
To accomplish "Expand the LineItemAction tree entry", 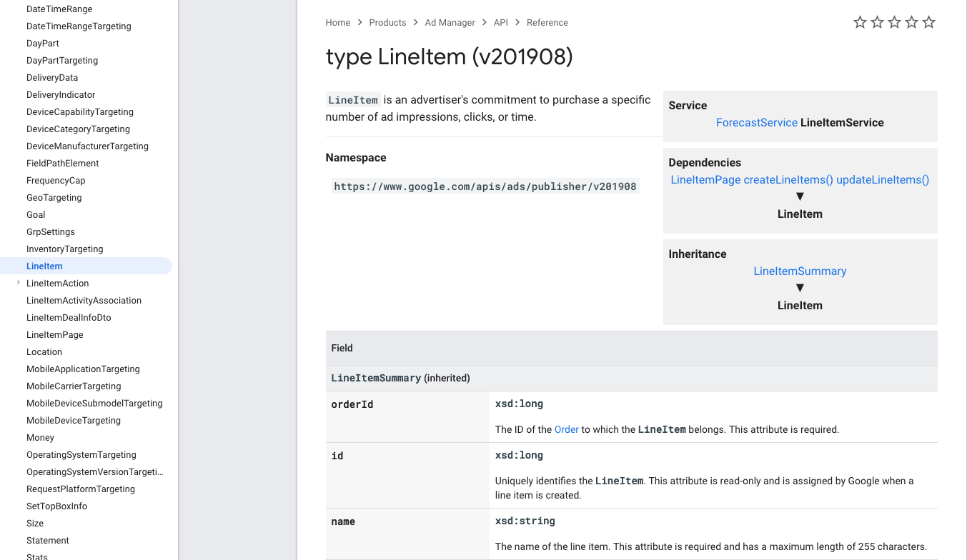I will [18, 283].
